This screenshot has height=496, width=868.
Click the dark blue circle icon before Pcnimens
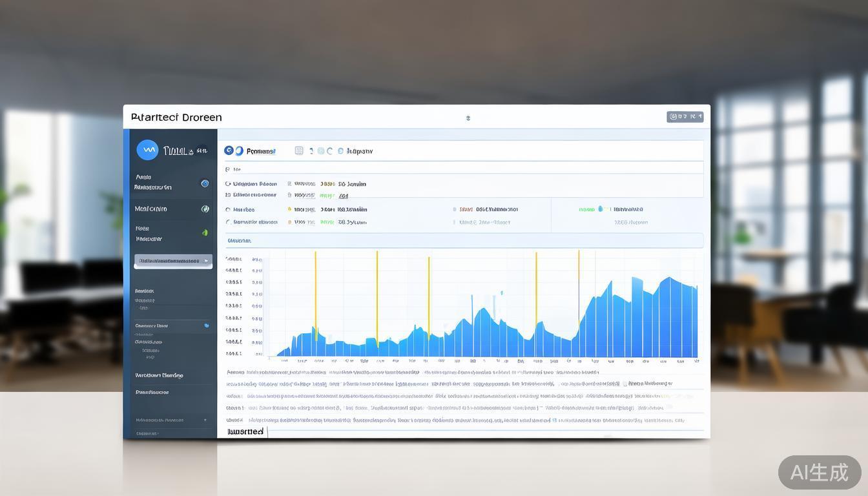tap(229, 150)
